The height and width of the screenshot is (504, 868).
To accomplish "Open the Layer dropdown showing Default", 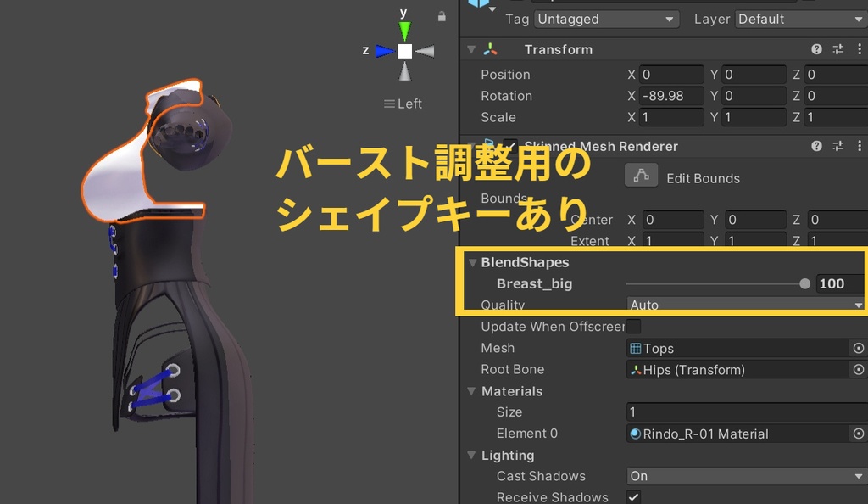I will pos(801,19).
